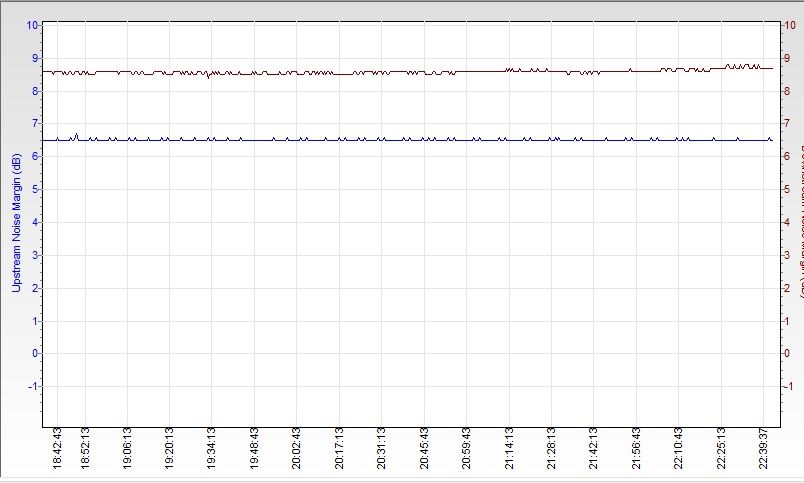The height and width of the screenshot is (483, 804).
Task: Click the 19:20:13 time label
Action: pyautogui.click(x=169, y=448)
